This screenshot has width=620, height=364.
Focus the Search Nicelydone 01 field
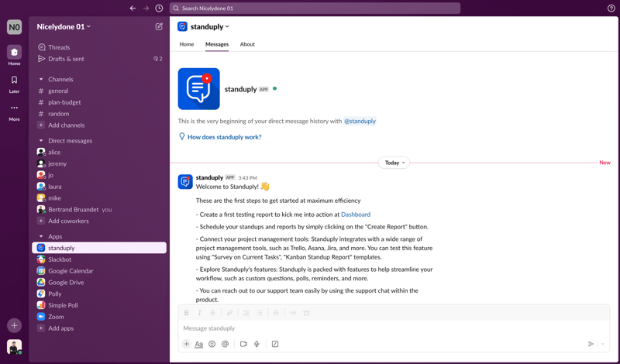(x=315, y=9)
